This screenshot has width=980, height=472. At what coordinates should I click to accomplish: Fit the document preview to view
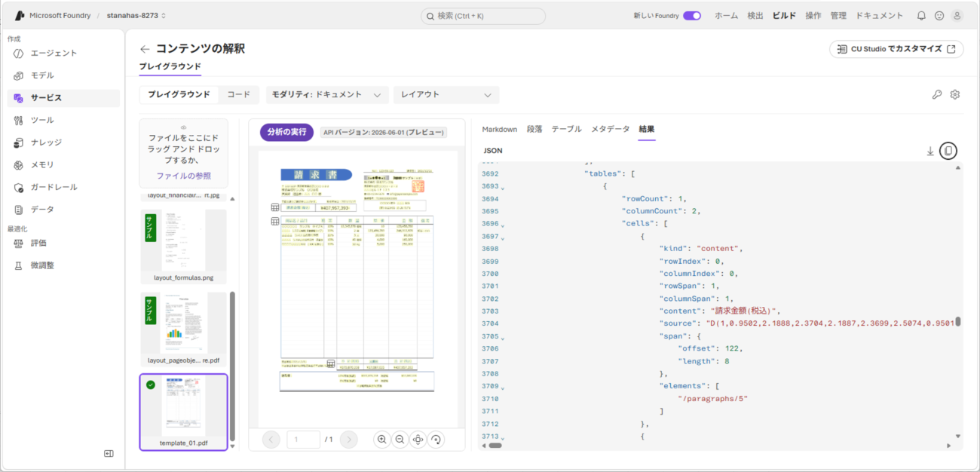[418, 440]
